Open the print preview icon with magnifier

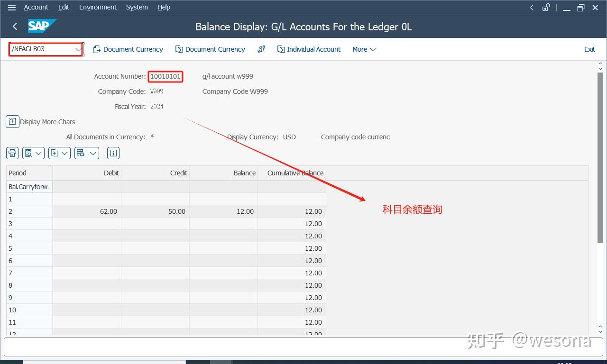click(29, 153)
